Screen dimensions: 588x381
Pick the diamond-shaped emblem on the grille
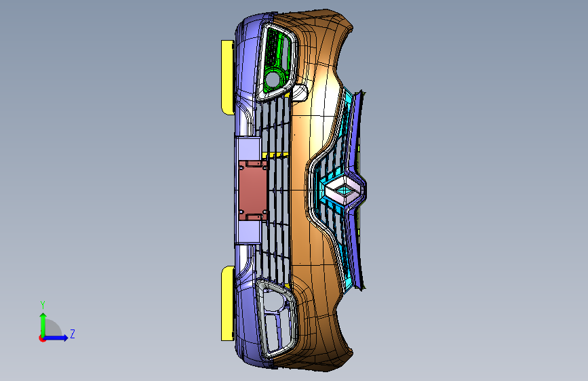point(345,191)
